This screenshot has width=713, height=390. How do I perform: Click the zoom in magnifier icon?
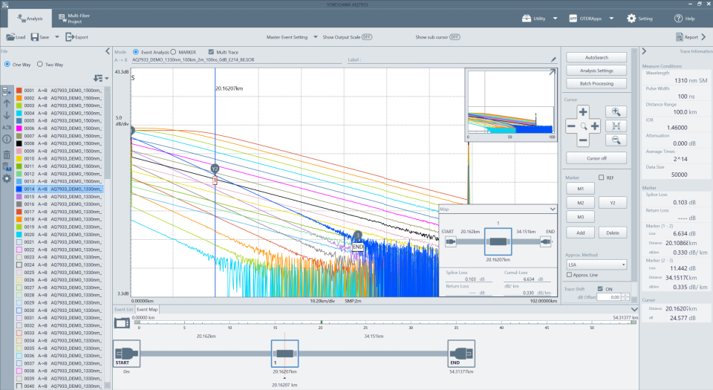(616, 112)
